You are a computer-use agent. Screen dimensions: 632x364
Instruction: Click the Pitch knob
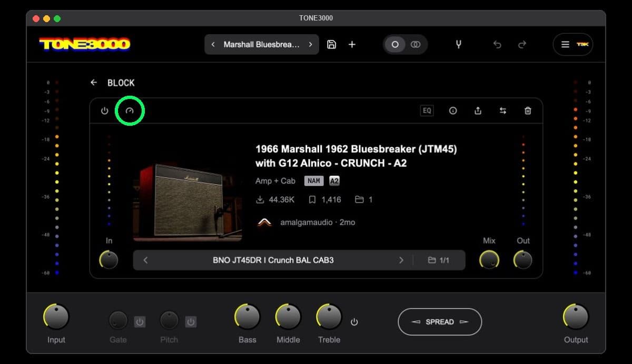(x=169, y=320)
